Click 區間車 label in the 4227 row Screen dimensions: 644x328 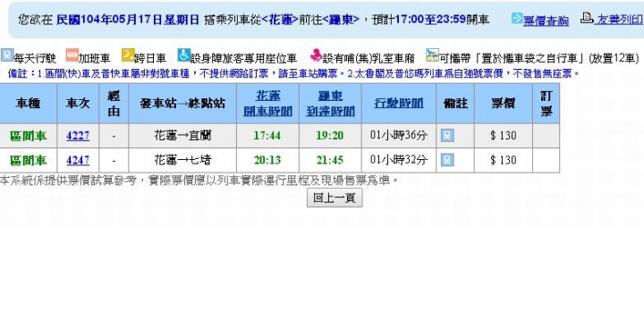point(28,136)
